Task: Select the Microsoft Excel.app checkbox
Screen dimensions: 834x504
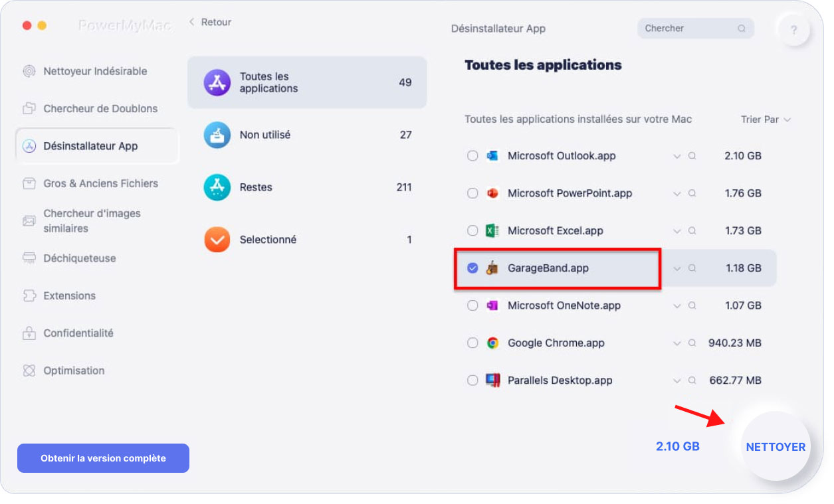Action: click(x=472, y=230)
